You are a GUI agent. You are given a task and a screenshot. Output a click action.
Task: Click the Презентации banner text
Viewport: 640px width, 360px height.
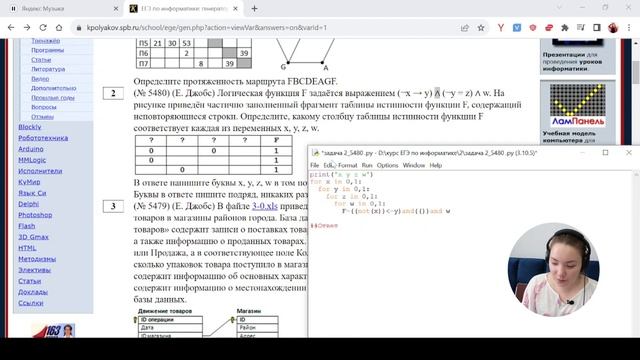[x=572, y=62]
